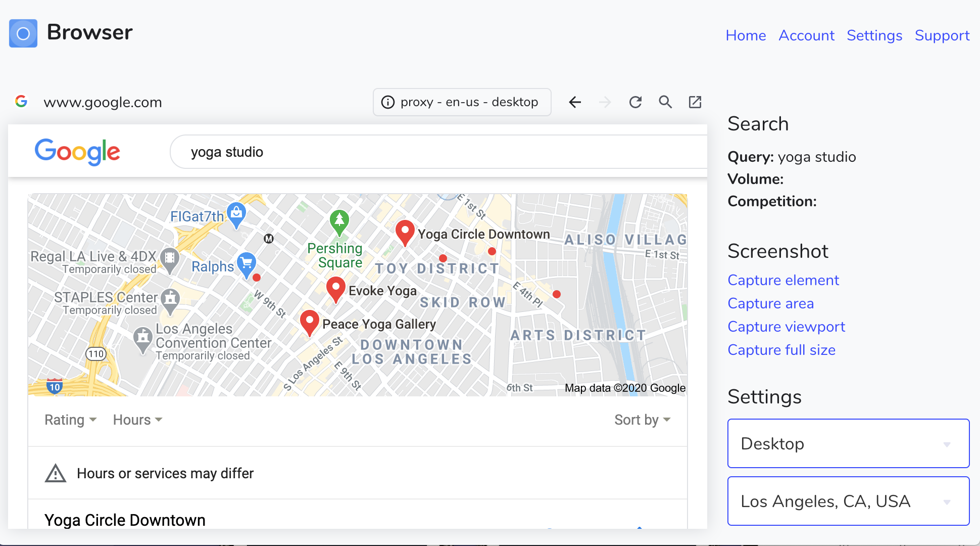Image resolution: width=980 pixels, height=546 pixels.
Task: Click the Ralphs shopping cart marker
Action: coord(247,265)
